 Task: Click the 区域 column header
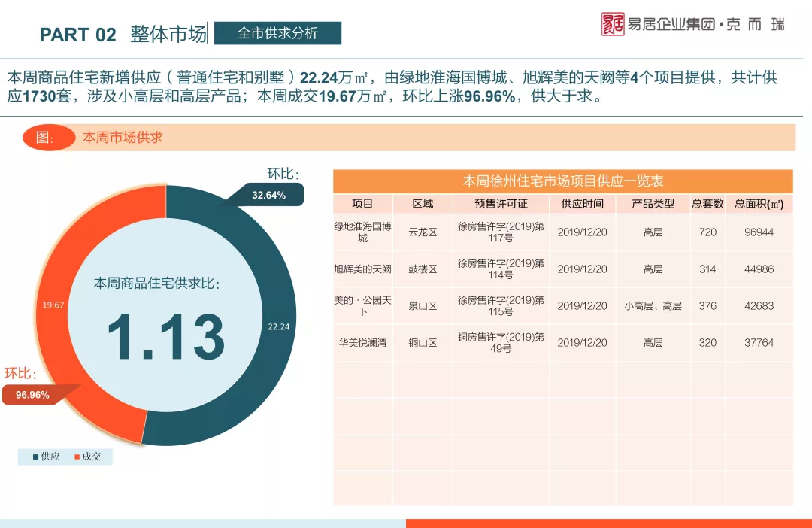click(x=423, y=204)
